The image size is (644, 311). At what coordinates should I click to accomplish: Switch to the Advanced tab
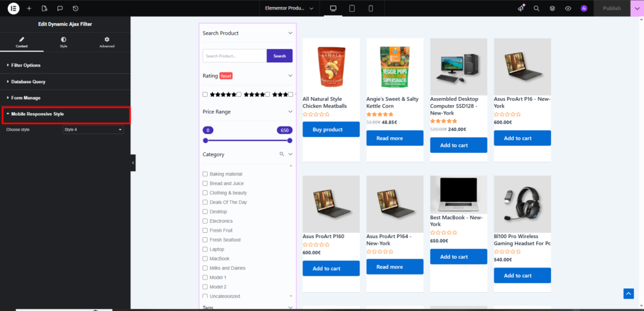[x=106, y=42]
